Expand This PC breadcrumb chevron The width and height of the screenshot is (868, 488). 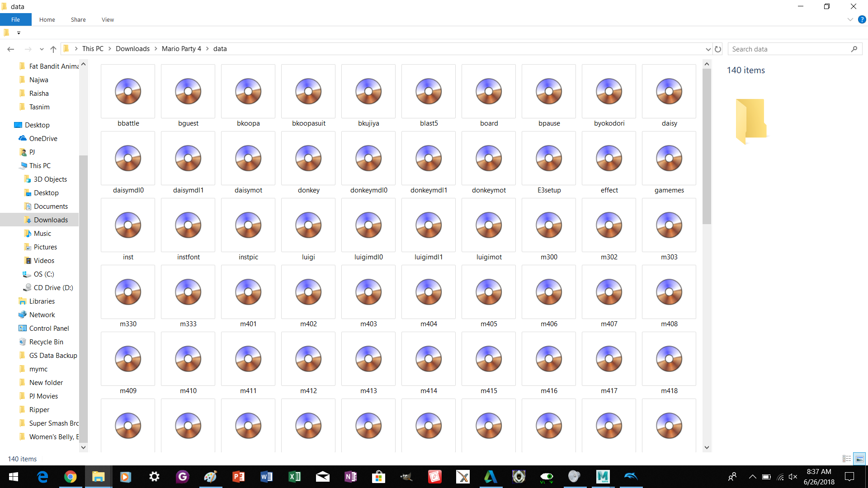click(109, 49)
